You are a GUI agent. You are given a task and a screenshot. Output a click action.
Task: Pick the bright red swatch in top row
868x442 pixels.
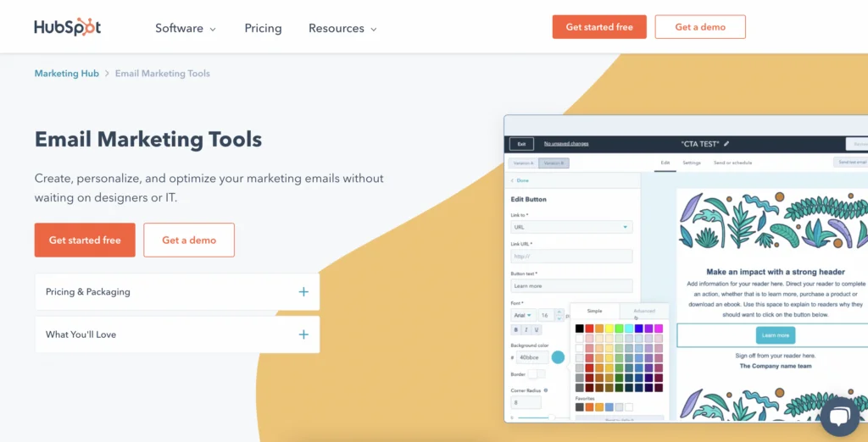pos(590,329)
